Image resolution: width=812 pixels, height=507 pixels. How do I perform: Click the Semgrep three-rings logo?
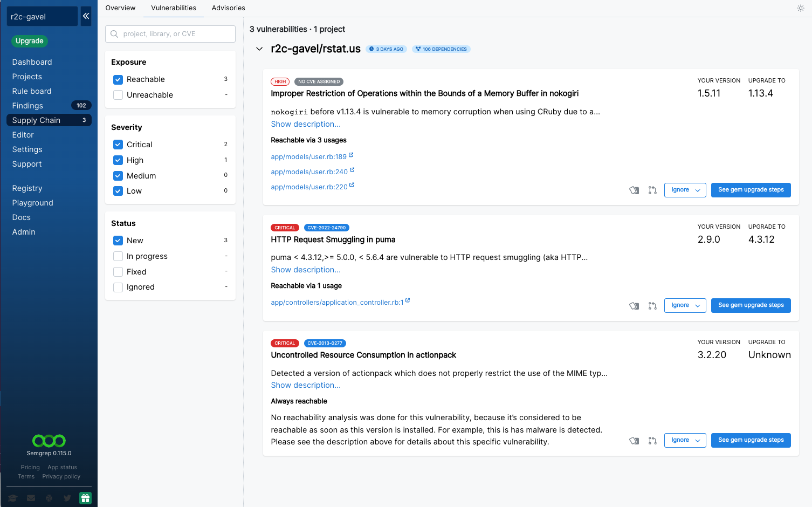point(49,441)
